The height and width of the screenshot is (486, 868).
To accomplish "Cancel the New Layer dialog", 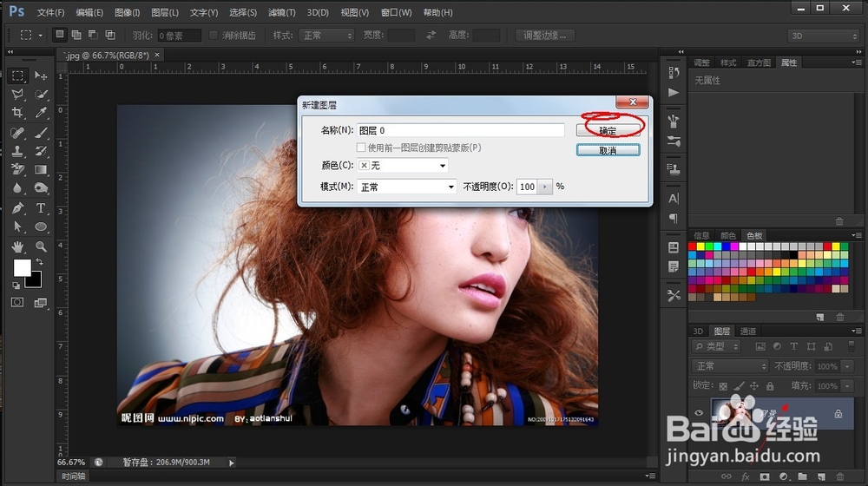I will pyautogui.click(x=608, y=150).
